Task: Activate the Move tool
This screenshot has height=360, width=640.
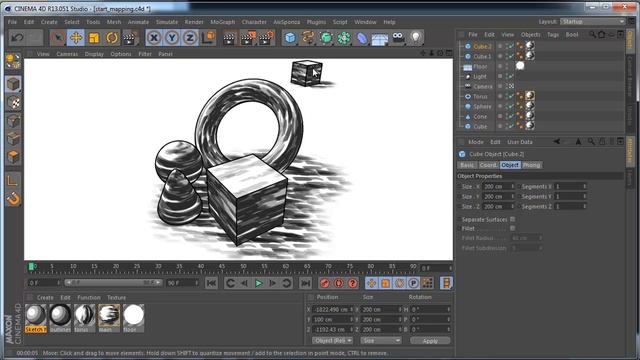Action: [x=76, y=38]
